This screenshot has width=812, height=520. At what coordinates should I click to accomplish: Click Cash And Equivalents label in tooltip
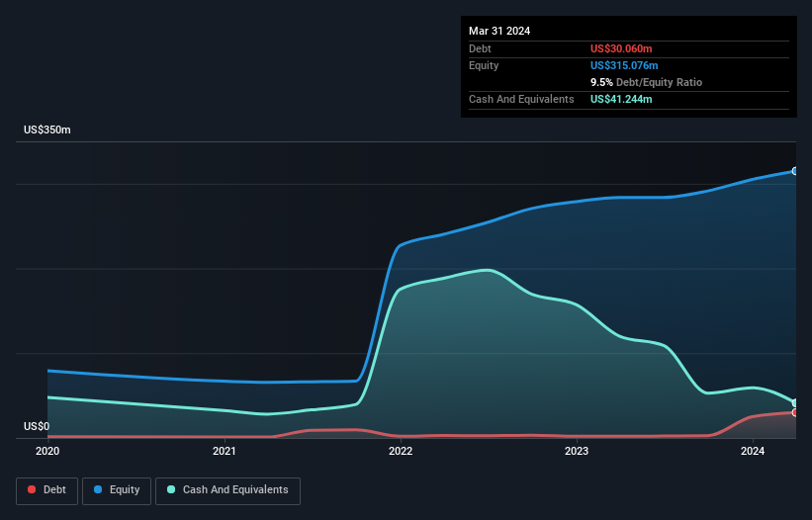click(521, 99)
